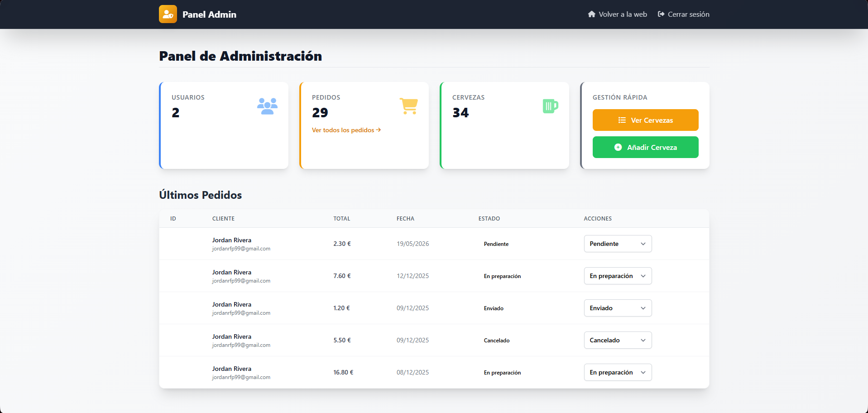Screen dimensions: 868x413
Task: Open status dropdown for the 2.30 € order
Action: tap(618, 244)
